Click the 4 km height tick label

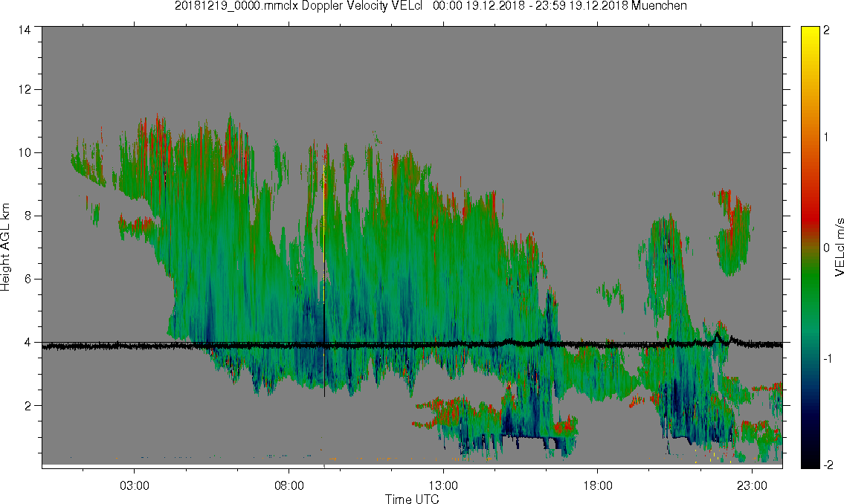pos(28,342)
